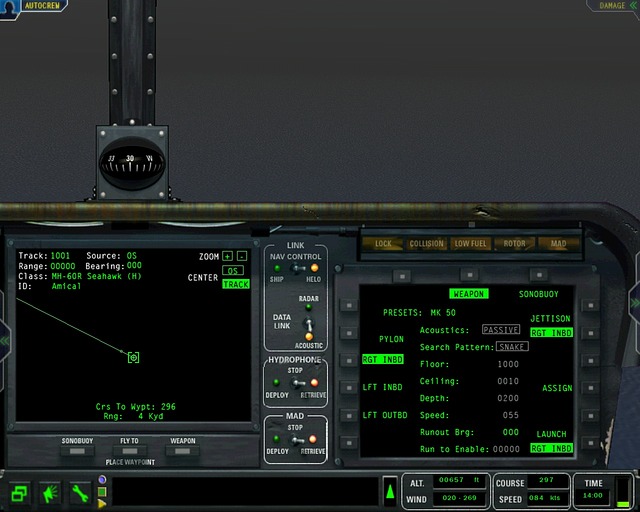Flip the MAD deploy/retrieve switch

[x=298, y=440]
